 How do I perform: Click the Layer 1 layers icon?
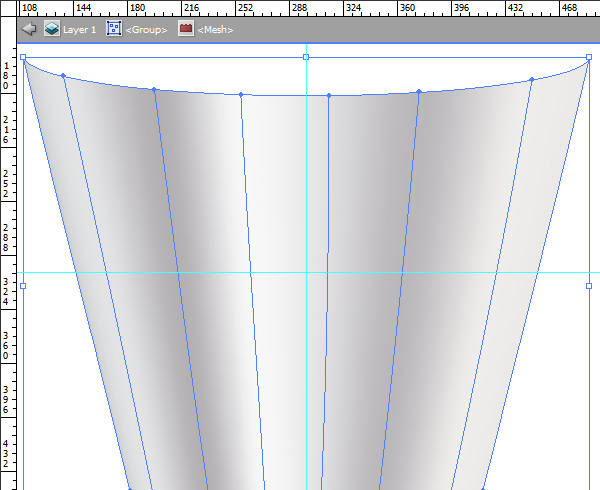52,29
